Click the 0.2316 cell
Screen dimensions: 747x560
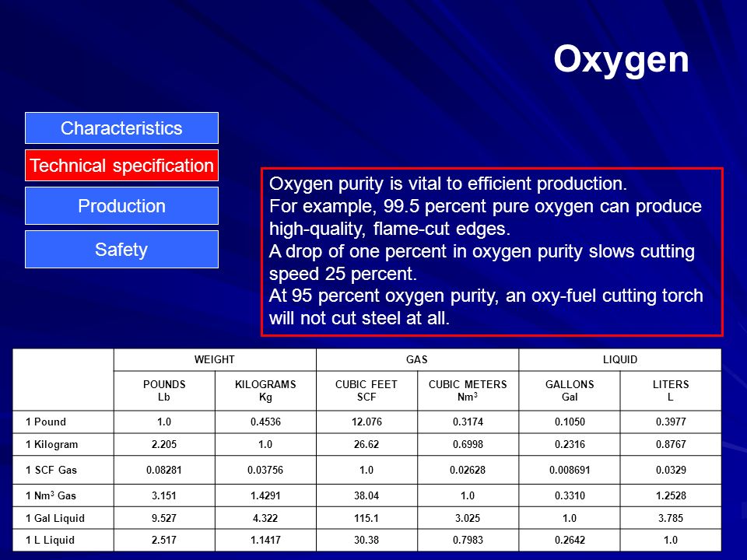point(570,444)
